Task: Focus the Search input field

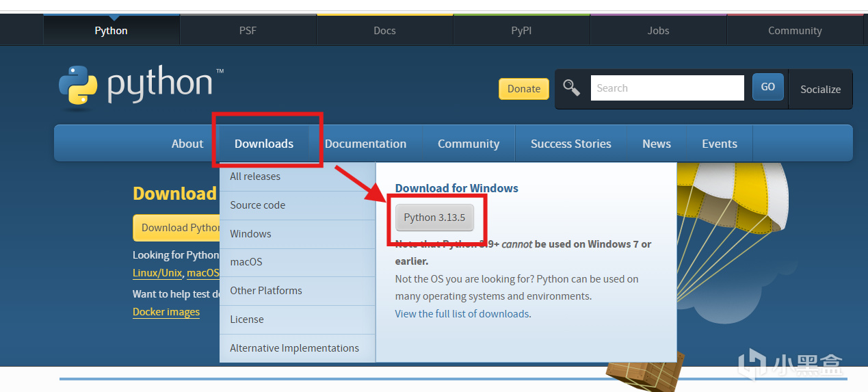Action: tap(667, 88)
